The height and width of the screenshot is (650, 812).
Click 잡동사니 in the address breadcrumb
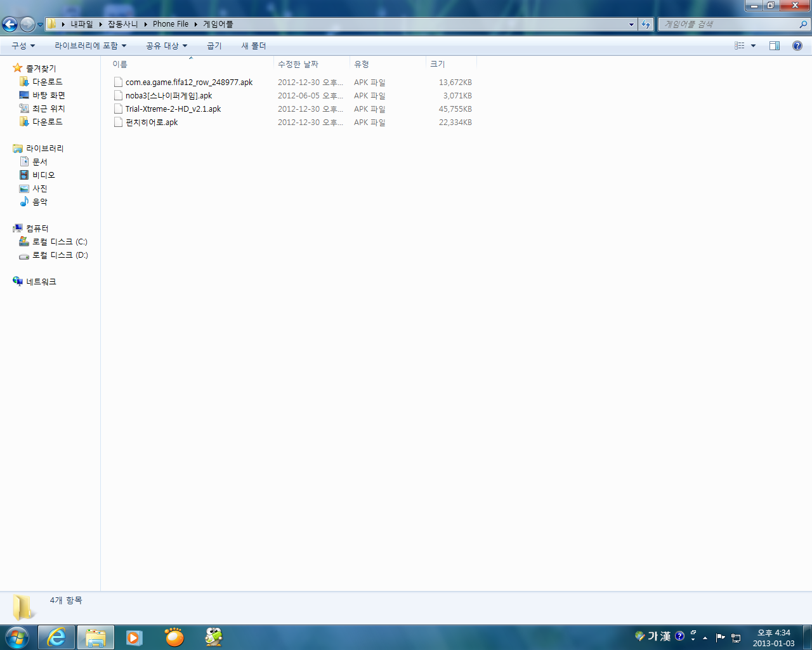[122, 24]
